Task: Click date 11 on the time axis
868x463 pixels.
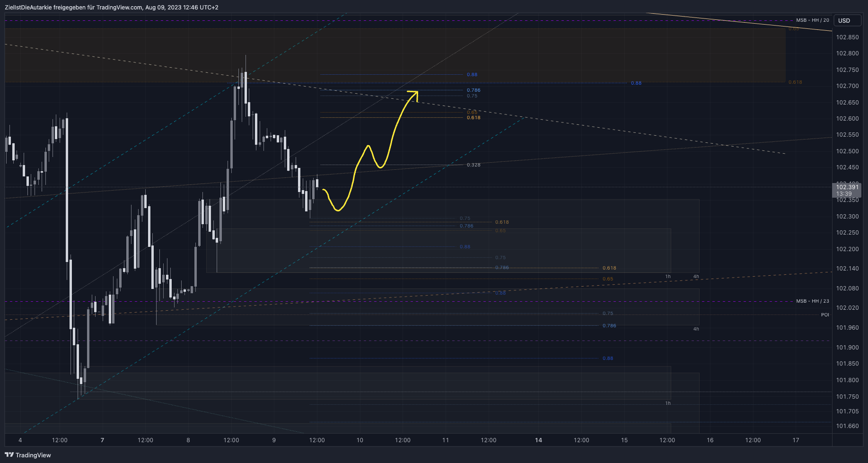Action: [446, 440]
